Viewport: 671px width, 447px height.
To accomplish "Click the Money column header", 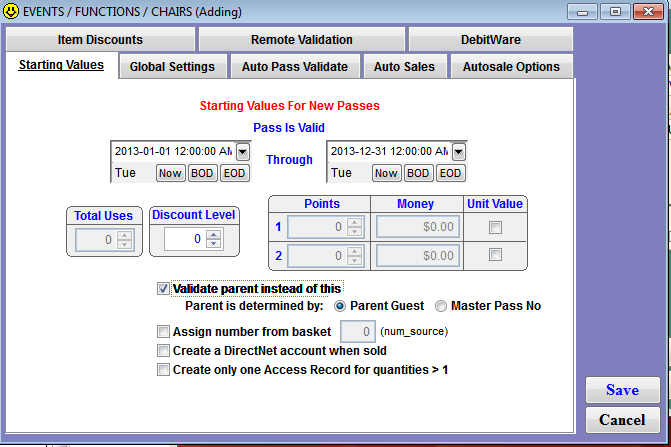I will pyautogui.click(x=416, y=204).
